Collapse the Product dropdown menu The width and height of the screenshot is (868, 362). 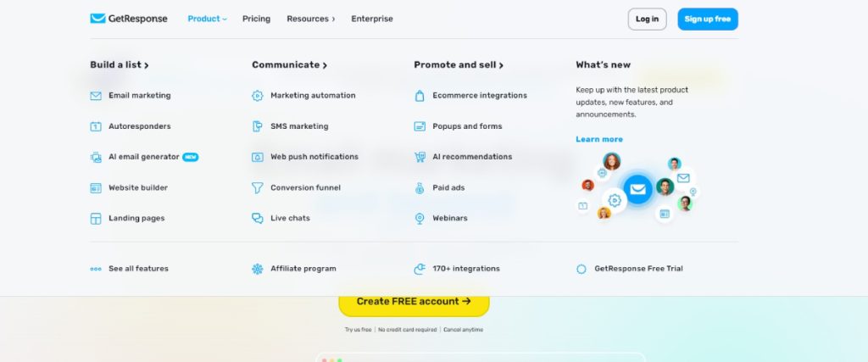(x=207, y=19)
